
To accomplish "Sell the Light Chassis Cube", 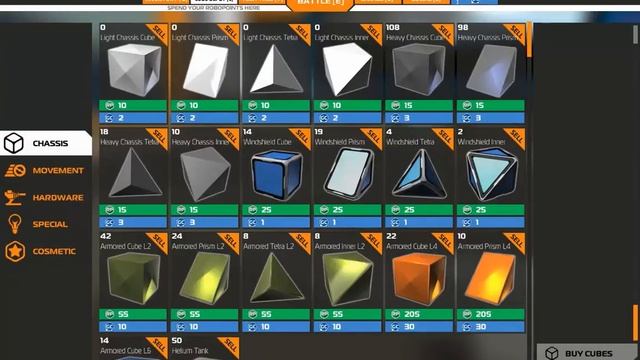I will click(x=158, y=32).
